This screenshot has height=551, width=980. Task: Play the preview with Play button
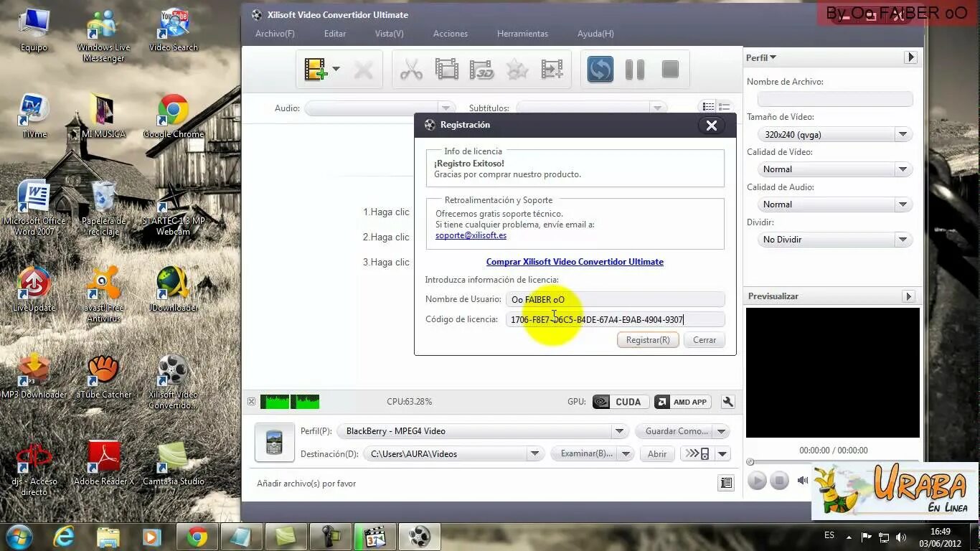tap(757, 481)
